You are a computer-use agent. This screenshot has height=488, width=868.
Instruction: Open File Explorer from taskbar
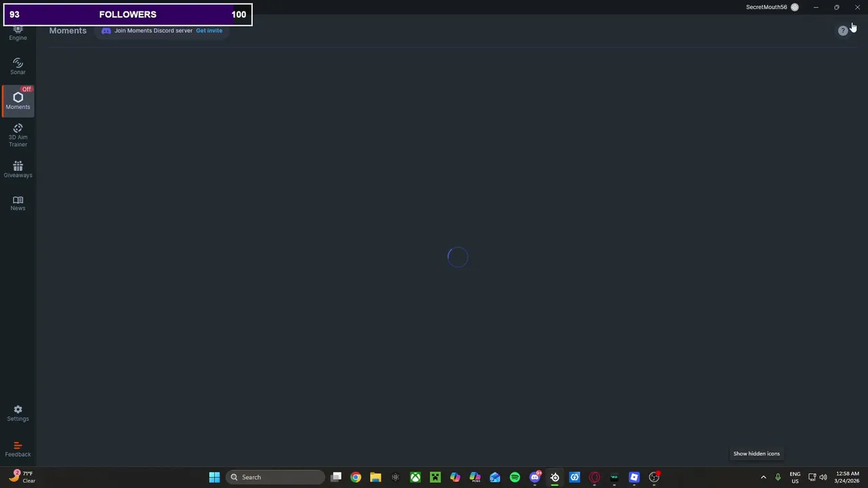[375, 477]
